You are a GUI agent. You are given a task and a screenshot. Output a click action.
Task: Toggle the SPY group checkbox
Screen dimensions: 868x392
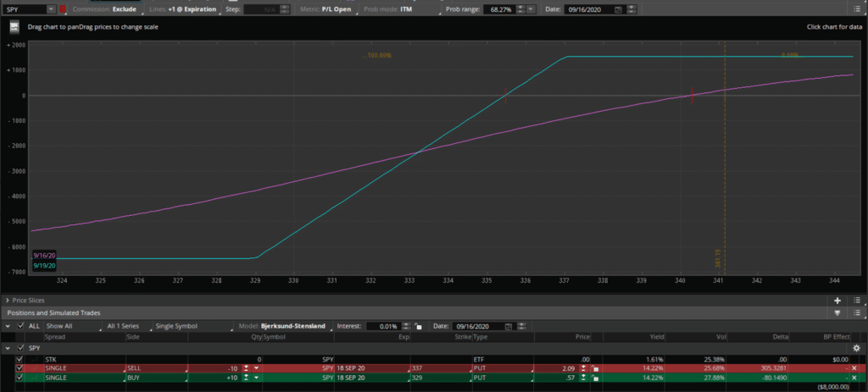click(21, 348)
